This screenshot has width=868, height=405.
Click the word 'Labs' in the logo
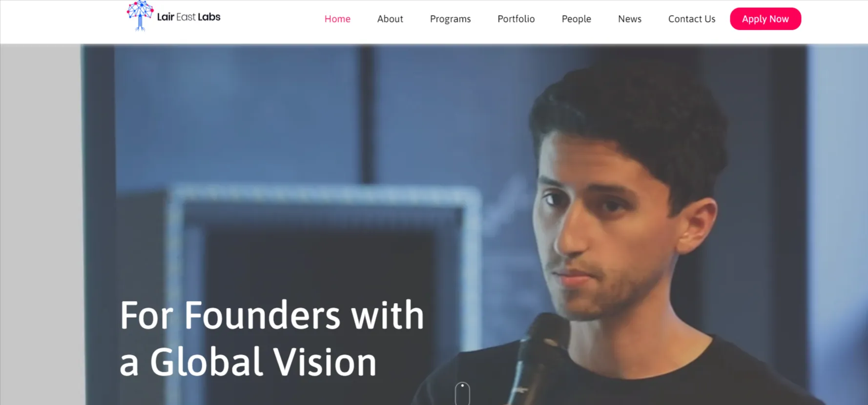pyautogui.click(x=209, y=17)
